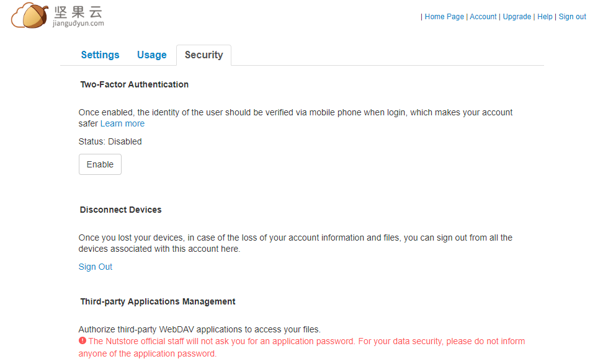Image resolution: width=603 pixels, height=364 pixels.
Task: Click the red warning exclamation icon
Action: point(83,340)
